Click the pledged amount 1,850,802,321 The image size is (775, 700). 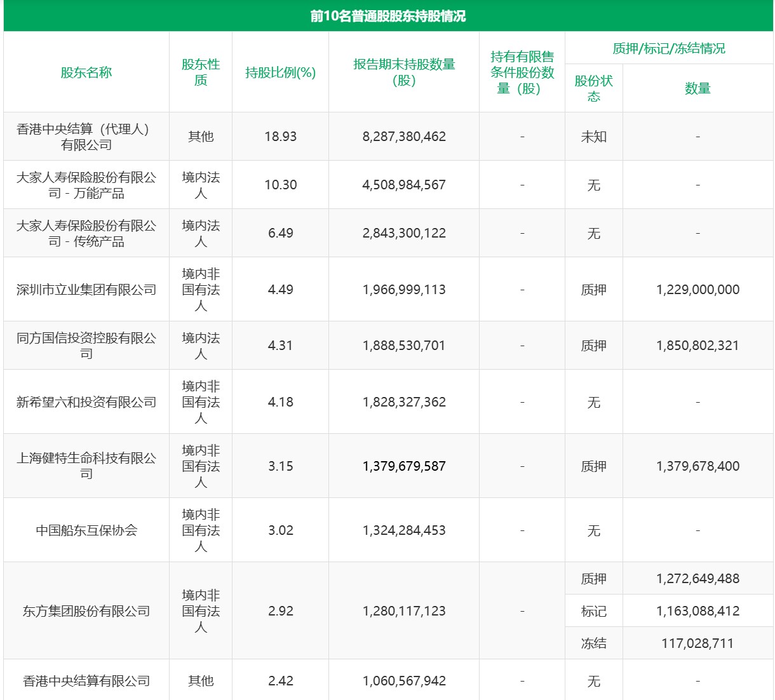pyautogui.click(x=697, y=346)
